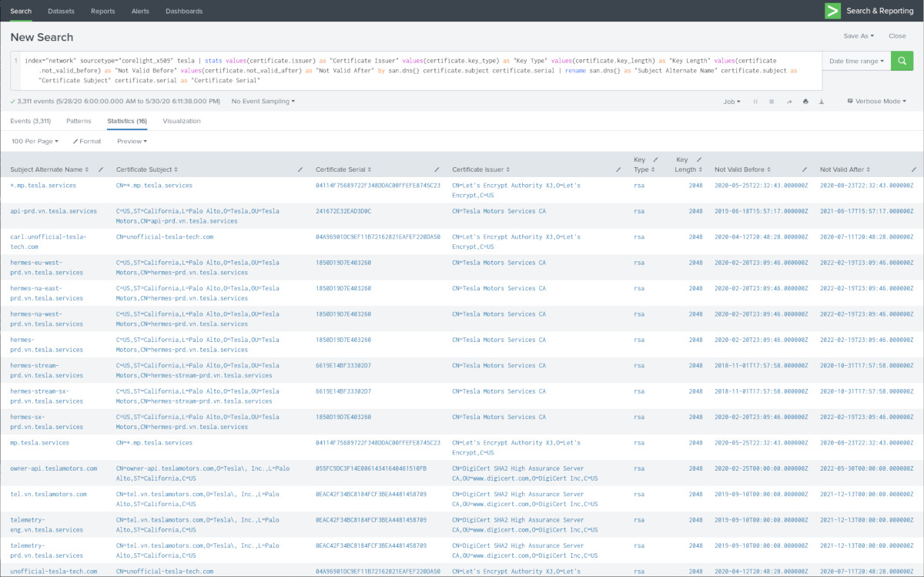This screenshot has width=924, height=577.
Task: Change the 100 Per Page setting
Action: (x=35, y=141)
